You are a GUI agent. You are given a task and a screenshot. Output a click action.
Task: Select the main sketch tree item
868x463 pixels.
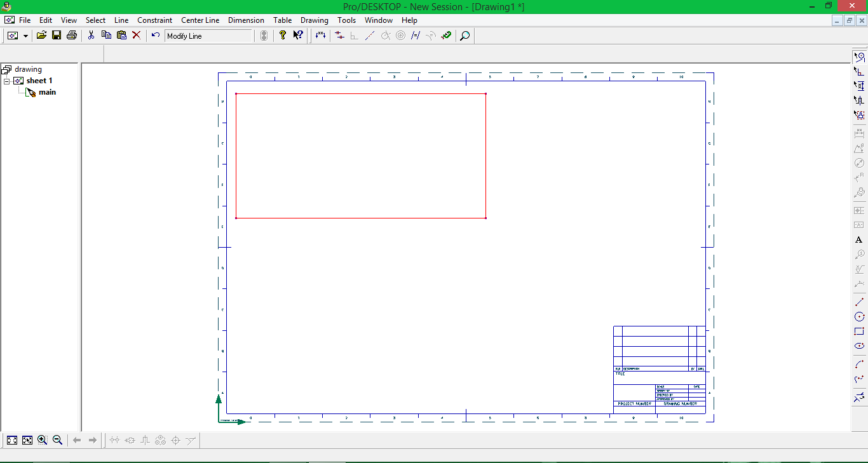pos(47,92)
